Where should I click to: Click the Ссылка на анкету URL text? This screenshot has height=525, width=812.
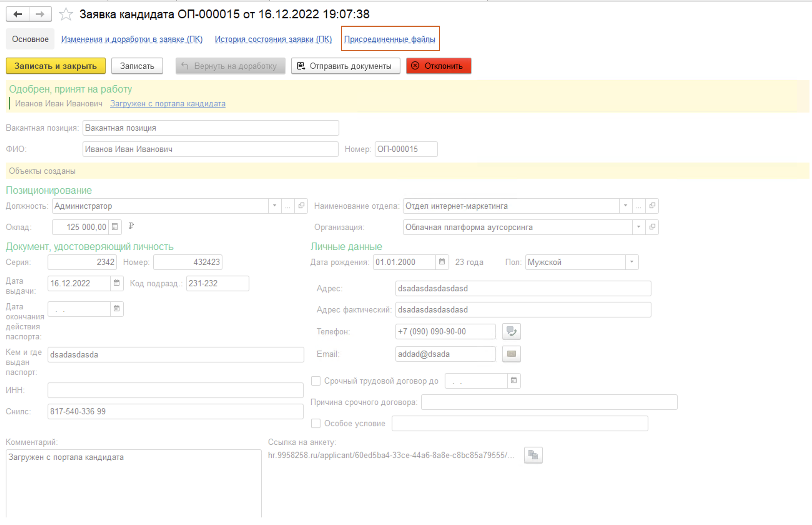click(x=391, y=455)
